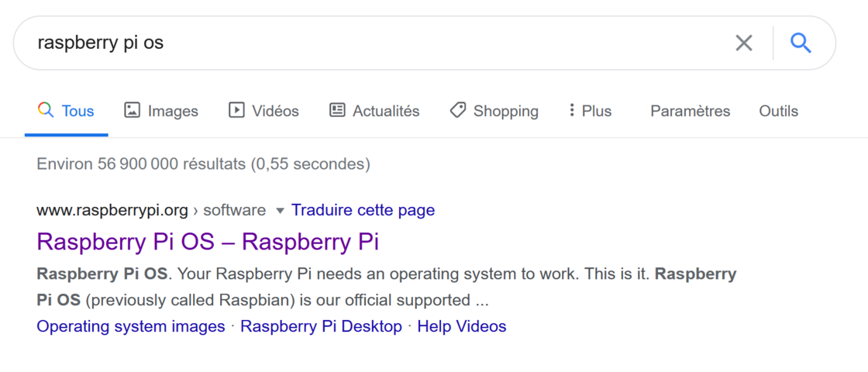This screenshot has height=372, width=868.
Task: Click the Vidéos play icon
Action: [236, 110]
